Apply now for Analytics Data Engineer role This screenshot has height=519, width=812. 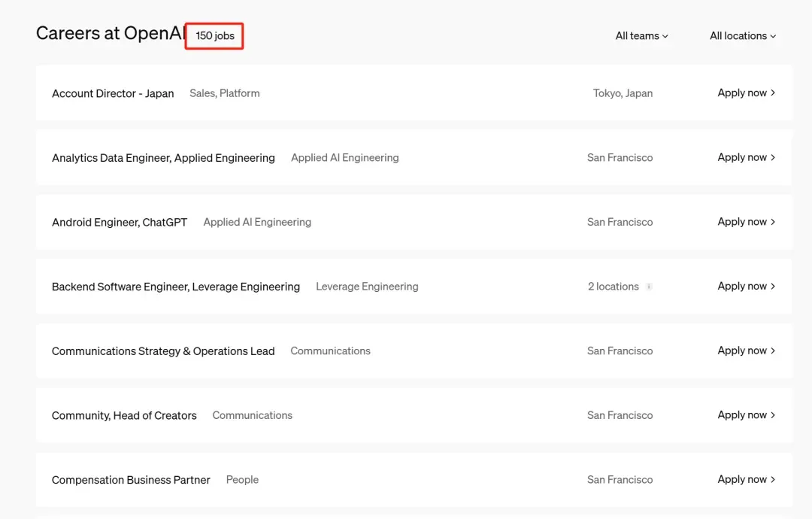click(x=746, y=157)
